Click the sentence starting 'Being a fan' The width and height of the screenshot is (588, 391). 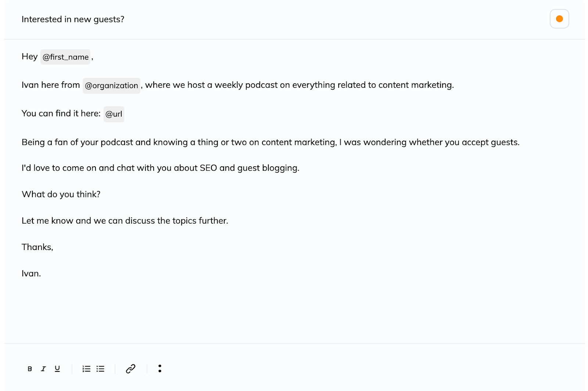pyautogui.click(x=270, y=142)
